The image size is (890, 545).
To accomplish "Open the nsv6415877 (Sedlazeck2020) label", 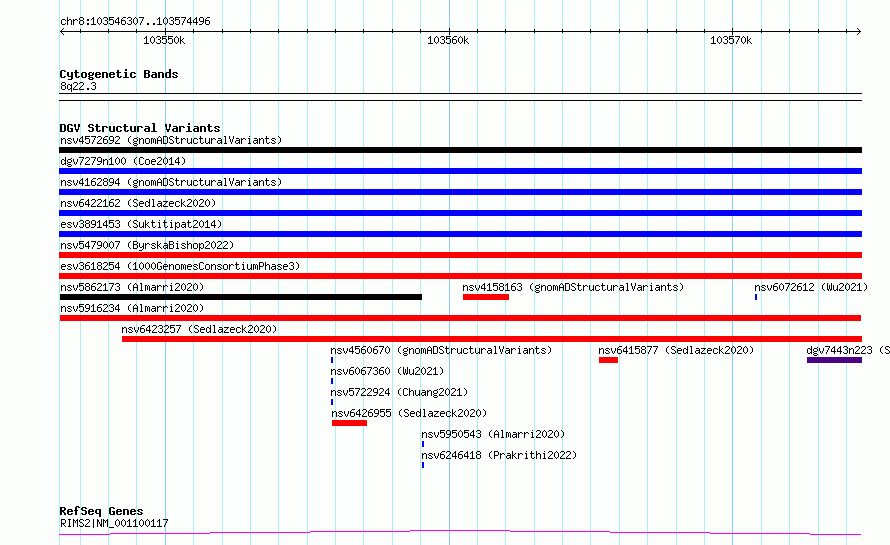I will (x=676, y=350).
